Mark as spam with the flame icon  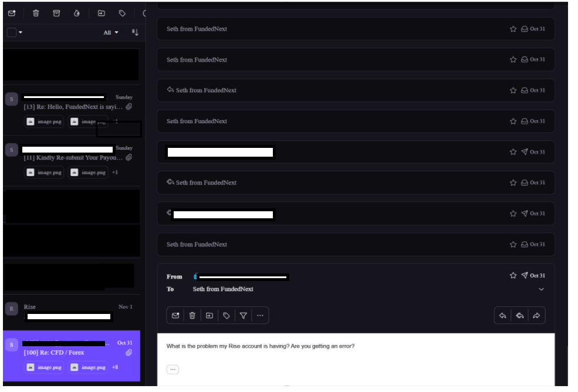[x=76, y=13]
